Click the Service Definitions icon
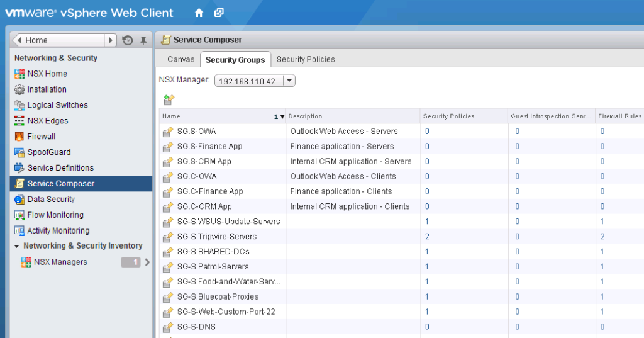 coord(19,168)
